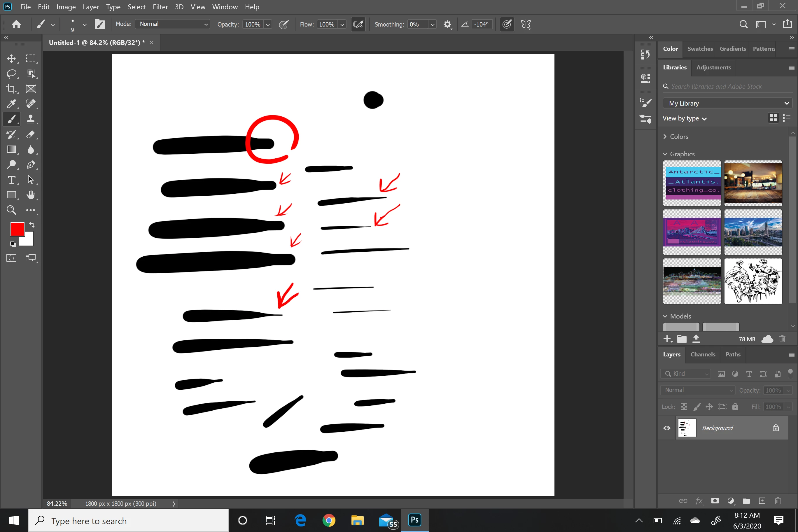
Task: Choose the Horizontal Type tool
Action: point(11,180)
